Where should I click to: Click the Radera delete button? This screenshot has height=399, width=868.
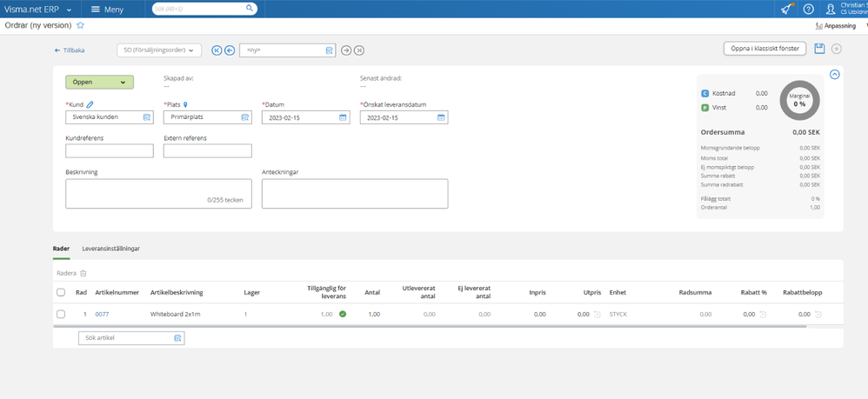tap(71, 273)
